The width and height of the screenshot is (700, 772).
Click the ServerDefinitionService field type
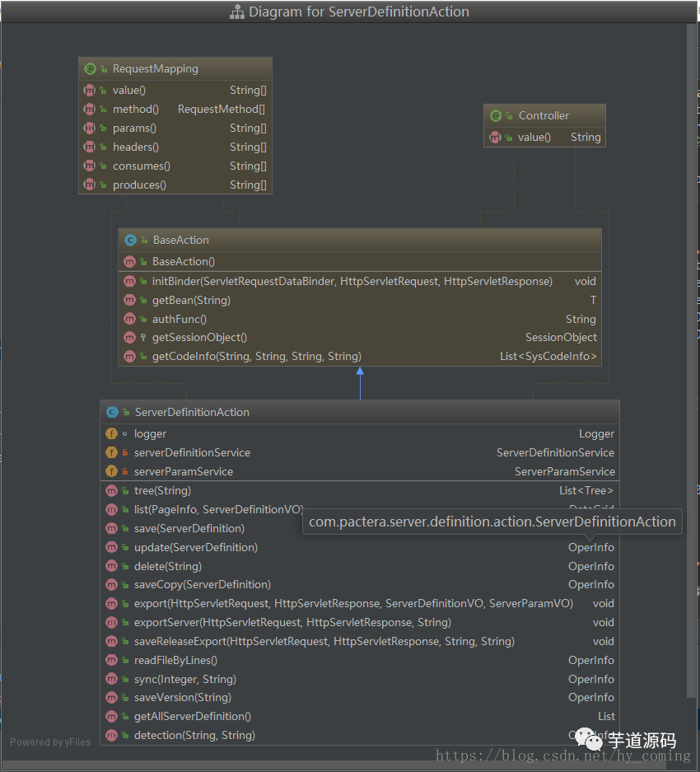(x=555, y=452)
